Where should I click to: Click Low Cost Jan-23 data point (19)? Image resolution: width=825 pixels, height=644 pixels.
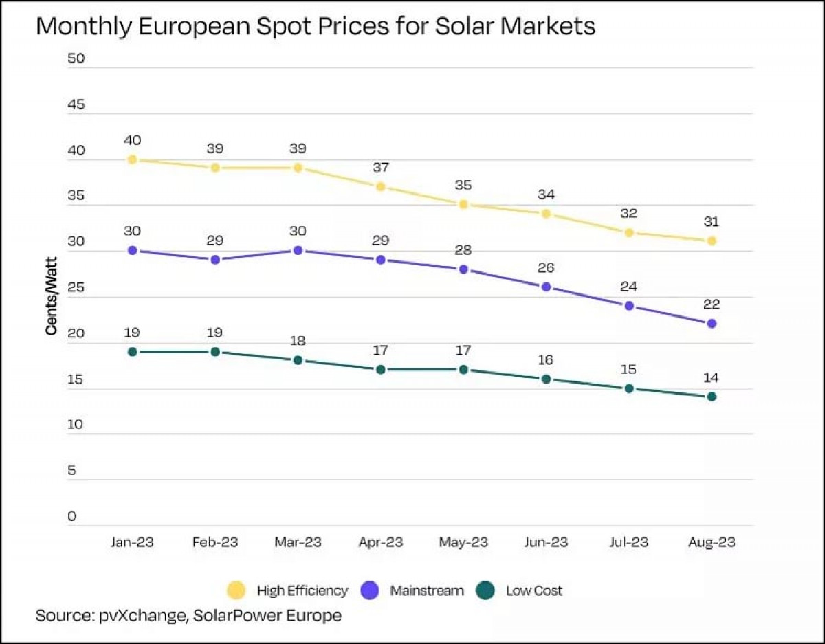133,351
